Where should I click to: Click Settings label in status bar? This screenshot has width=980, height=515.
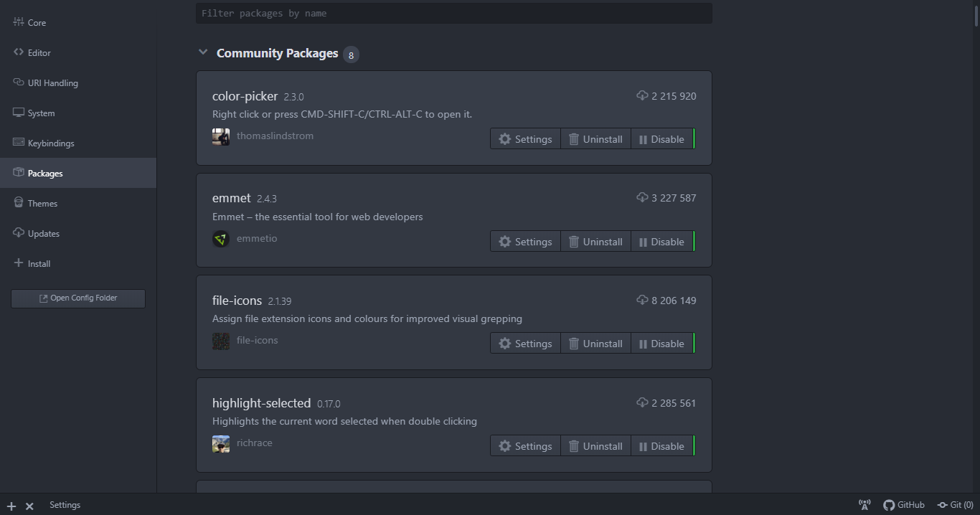point(65,505)
